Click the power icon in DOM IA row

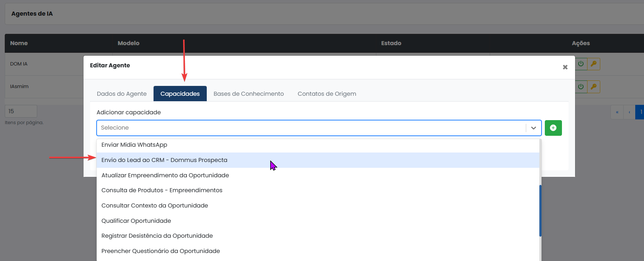[581, 64]
